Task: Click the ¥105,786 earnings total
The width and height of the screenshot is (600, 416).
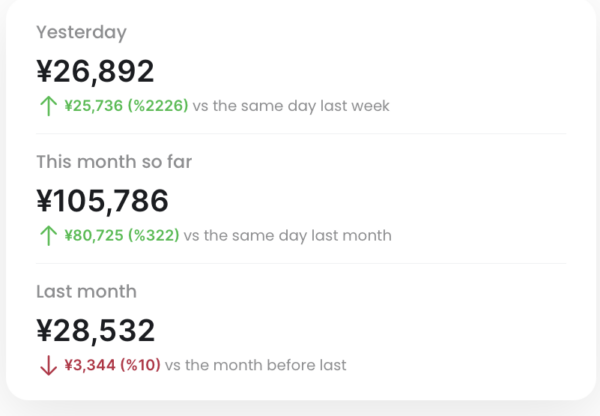Action: (102, 201)
